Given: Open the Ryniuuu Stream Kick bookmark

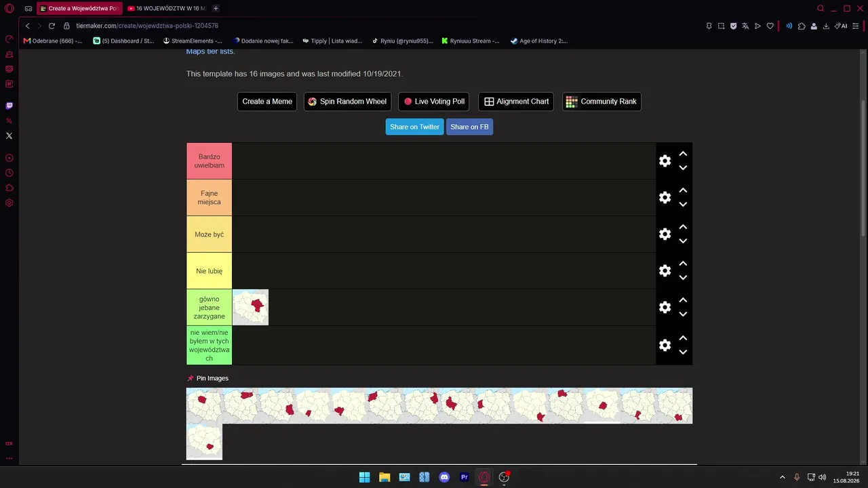Looking at the screenshot, I should (470, 41).
